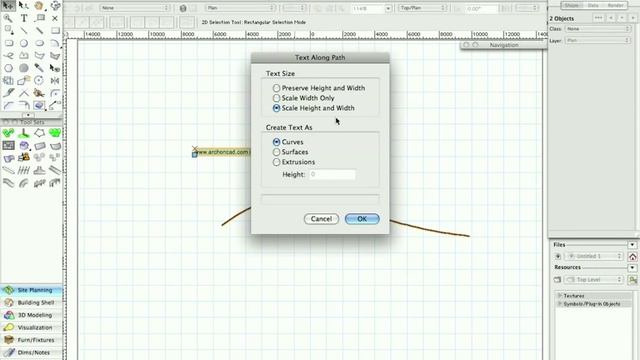Open the None class dropdown in top bar
The image size is (640, 360).
pos(135,8)
